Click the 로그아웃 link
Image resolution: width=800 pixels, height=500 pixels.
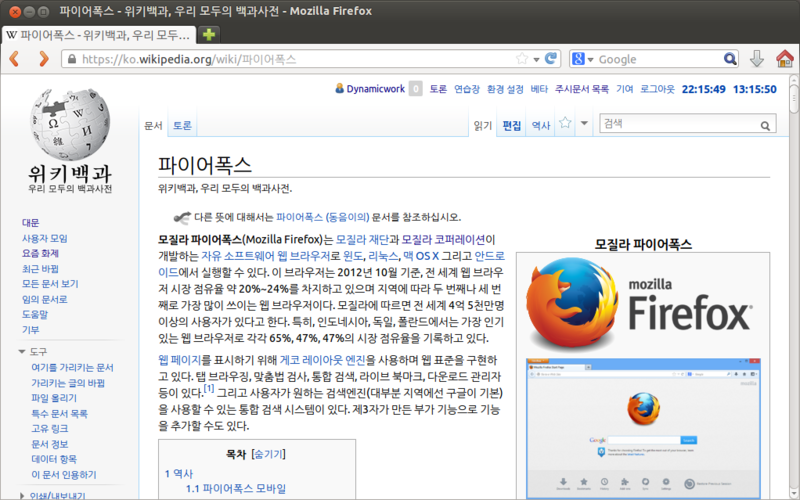(x=657, y=89)
